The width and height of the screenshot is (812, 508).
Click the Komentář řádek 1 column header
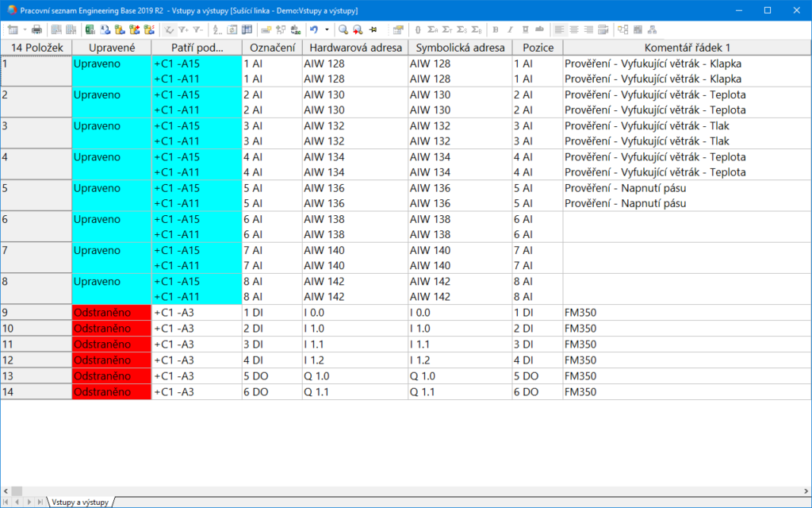687,48
